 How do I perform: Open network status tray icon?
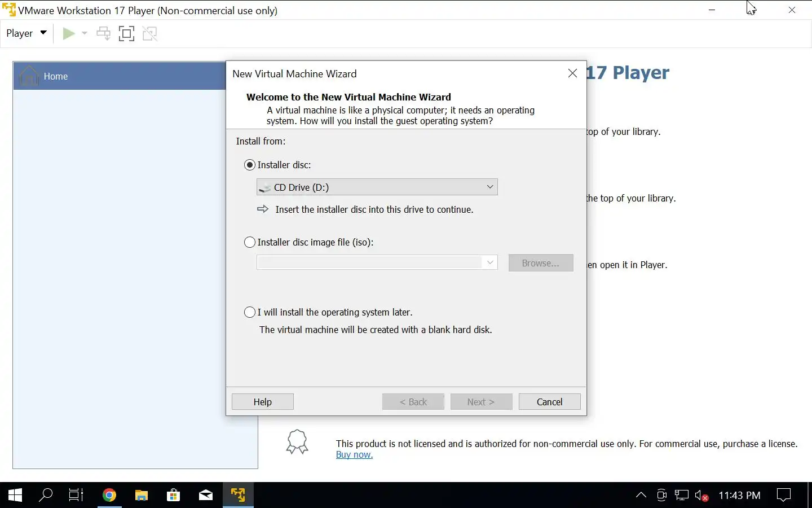tap(682, 495)
